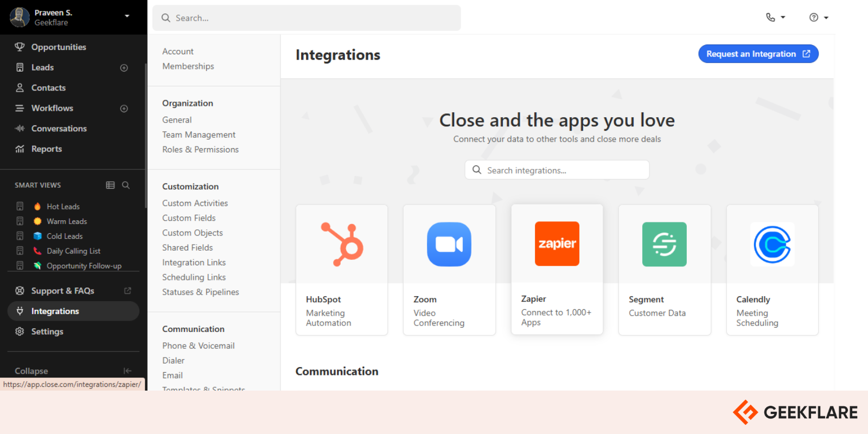The width and height of the screenshot is (868, 434).
Task: Search Smart Views with magnifier icon
Action: [126, 185]
